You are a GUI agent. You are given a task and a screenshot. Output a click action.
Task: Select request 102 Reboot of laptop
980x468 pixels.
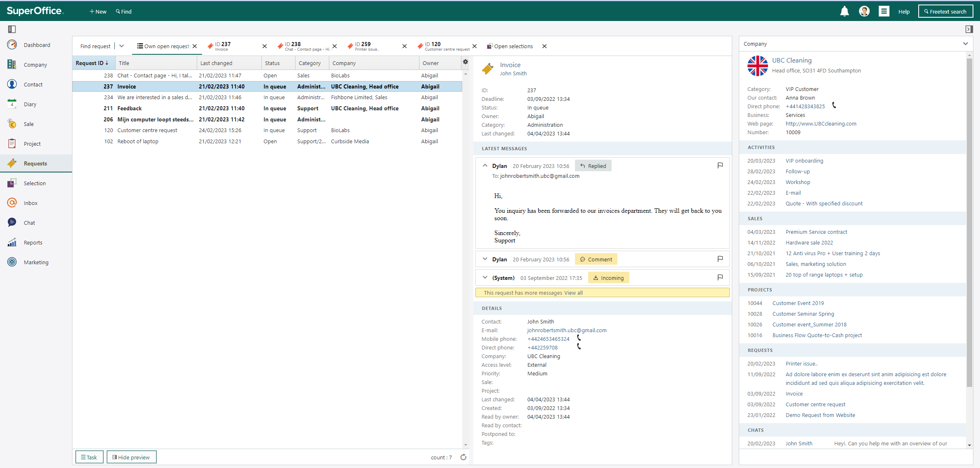tap(268, 141)
